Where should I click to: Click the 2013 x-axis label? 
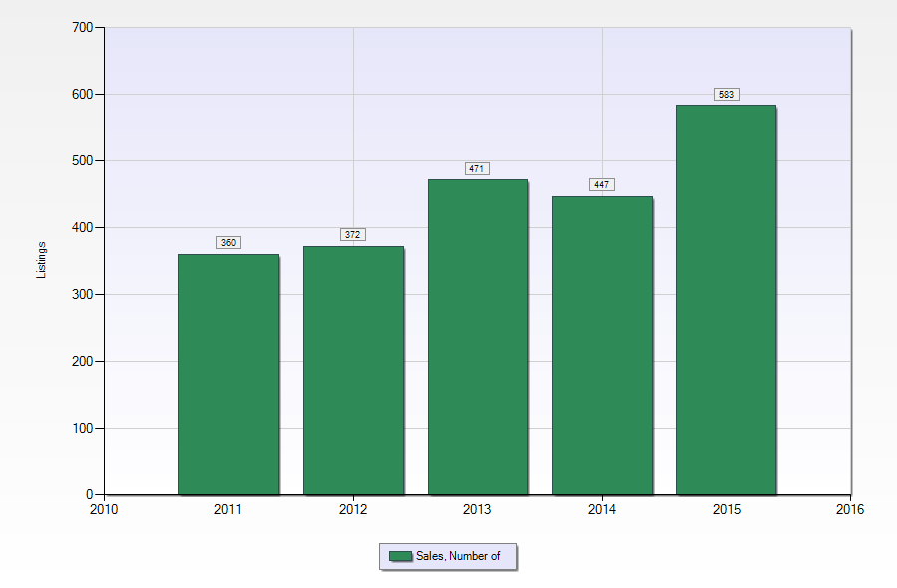point(477,509)
